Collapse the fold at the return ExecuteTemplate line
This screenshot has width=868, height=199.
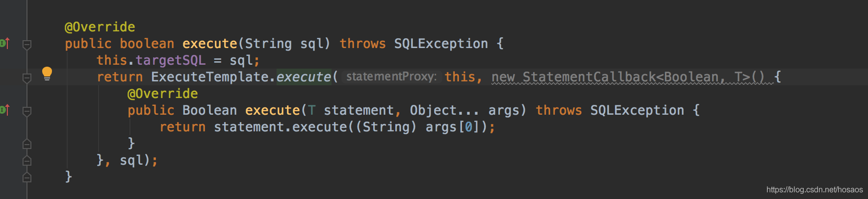coord(27,78)
